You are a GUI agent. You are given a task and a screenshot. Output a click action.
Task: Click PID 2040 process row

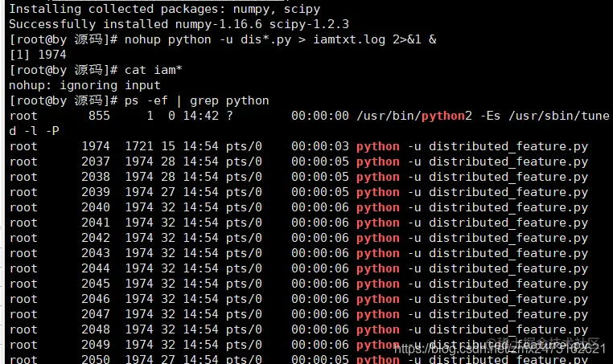(298, 207)
